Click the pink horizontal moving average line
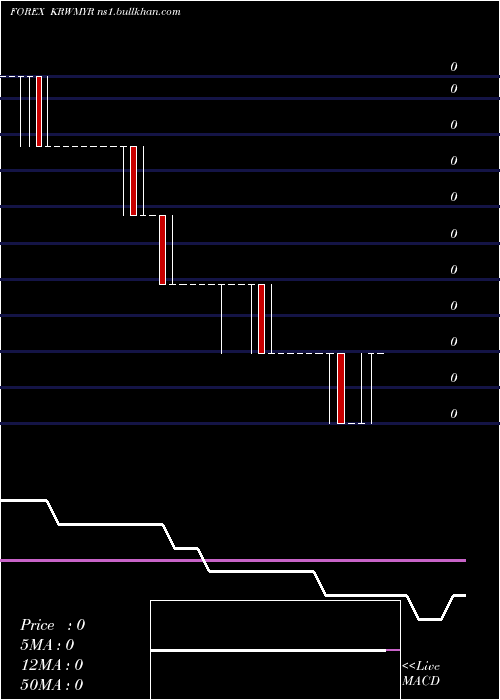Screen dimensions: 500x700 click(233, 560)
